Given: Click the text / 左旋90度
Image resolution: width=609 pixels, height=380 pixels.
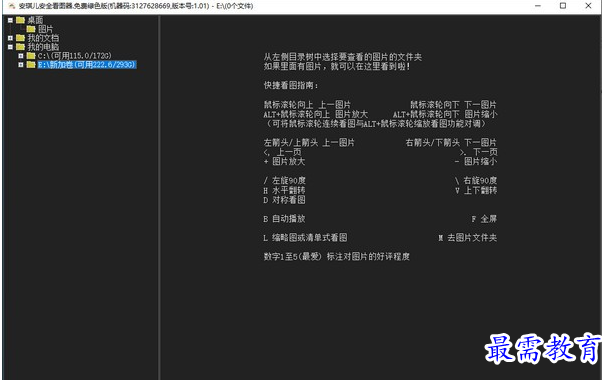Looking at the screenshot, I should 285,181.
